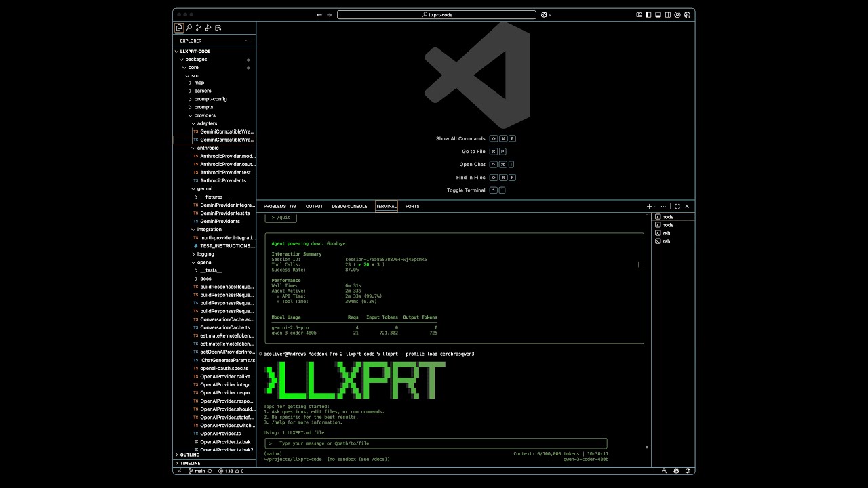Maximize the terminal panel size
Image resolution: width=868 pixels, height=488 pixels.
677,206
